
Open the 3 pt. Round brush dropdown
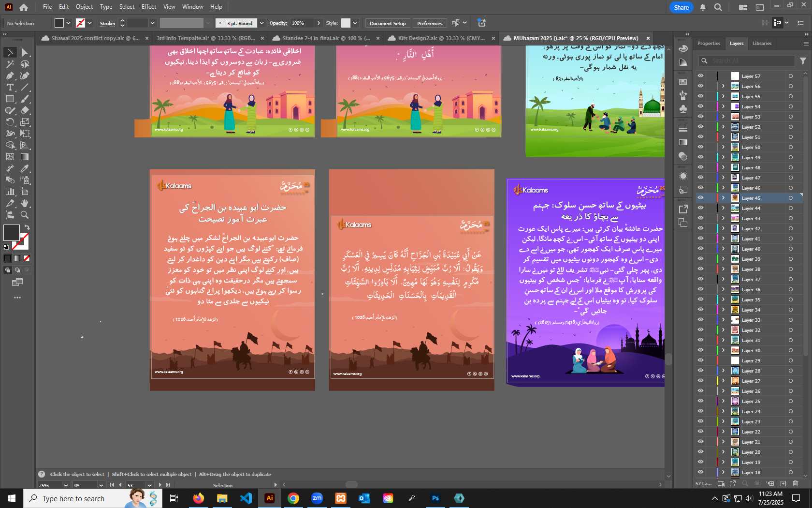click(x=261, y=23)
